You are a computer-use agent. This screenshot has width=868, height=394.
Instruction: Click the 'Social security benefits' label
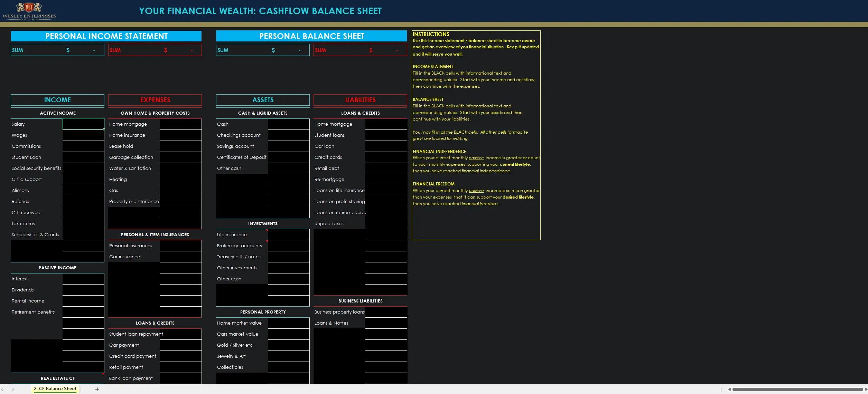[x=36, y=168]
